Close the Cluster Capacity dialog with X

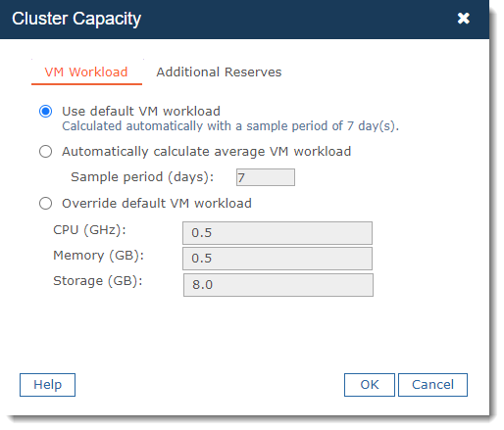coord(463,19)
